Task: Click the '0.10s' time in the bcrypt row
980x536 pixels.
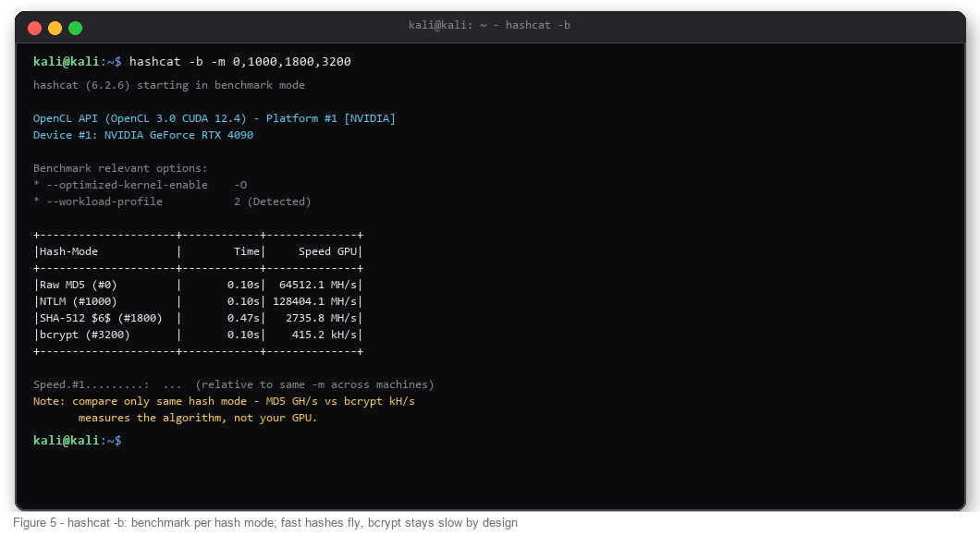Action: click(244, 335)
